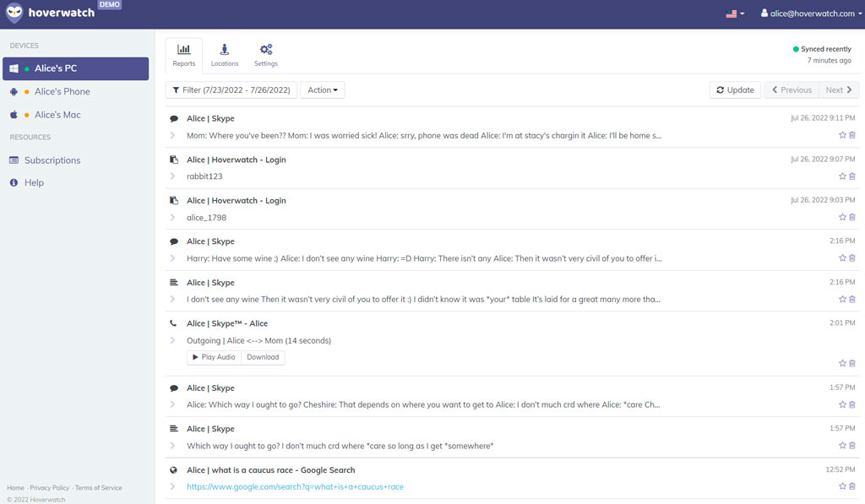Image resolution: width=865 pixels, height=504 pixels.
Task: Delete the outgoing call to Mom entry
Action: click(852, 363)
